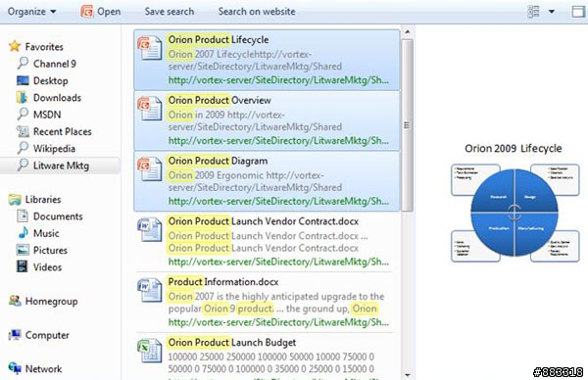Select Network in navigation pane
The image size is (588, 380).
(43, 369)
